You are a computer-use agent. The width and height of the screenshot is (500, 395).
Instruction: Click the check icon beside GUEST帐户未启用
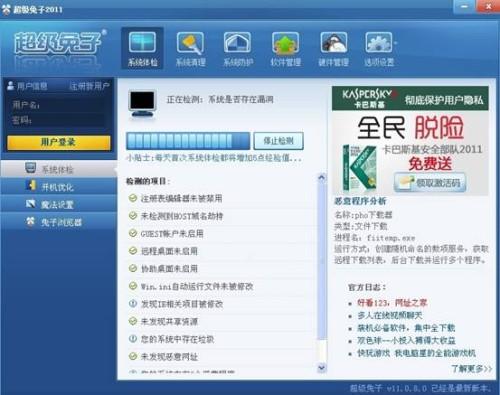click(133, 233)
